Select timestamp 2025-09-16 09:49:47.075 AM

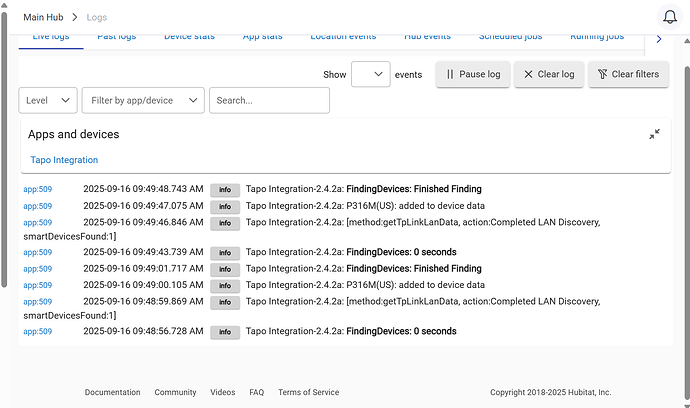[143, 206]
